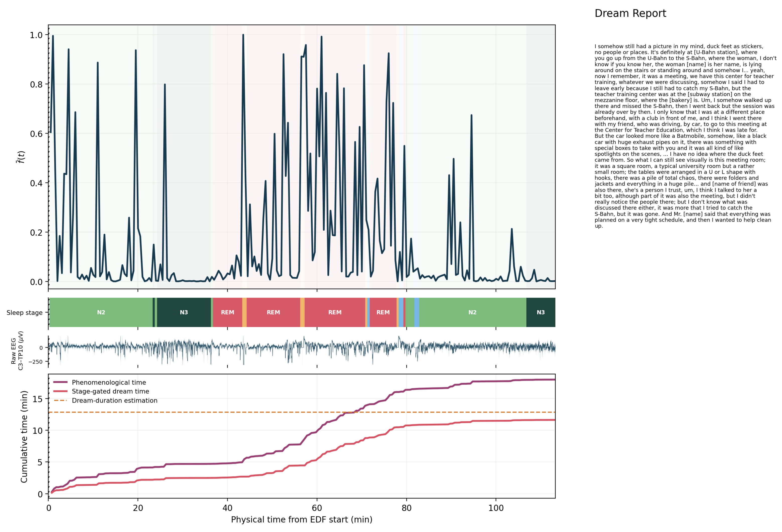Click the "0" tick on the EEG axis
The height and width of the screenshot is (532, 782).
coord(41,348)
